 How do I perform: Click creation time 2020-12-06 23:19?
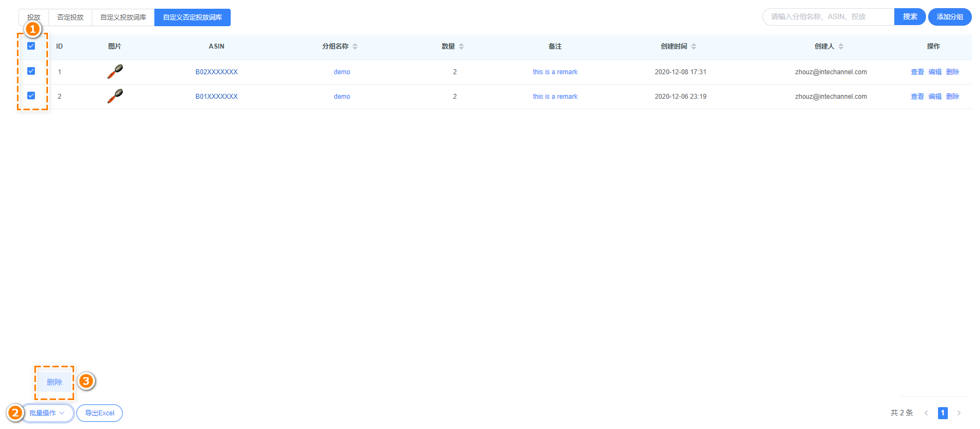point(681,97)
